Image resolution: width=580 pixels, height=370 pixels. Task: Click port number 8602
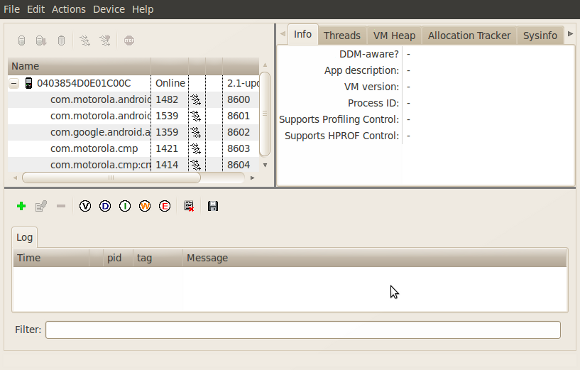pyautogui.click(x=239, y=132)
